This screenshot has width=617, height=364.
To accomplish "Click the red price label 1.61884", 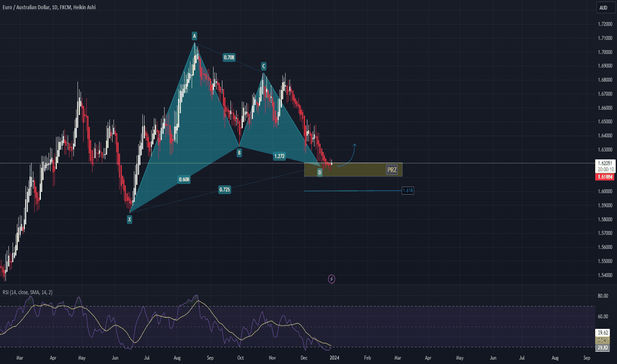I will [605, 177].
